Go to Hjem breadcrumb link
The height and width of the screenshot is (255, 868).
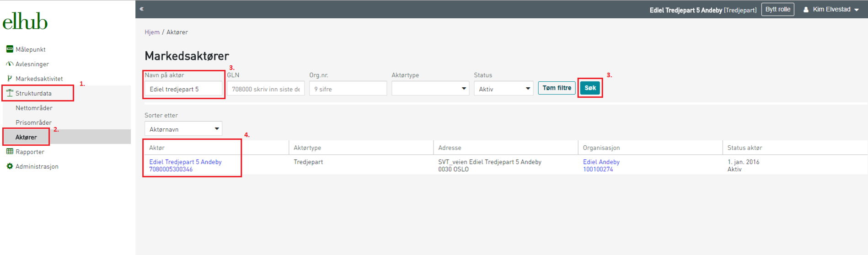coord(152,32)
